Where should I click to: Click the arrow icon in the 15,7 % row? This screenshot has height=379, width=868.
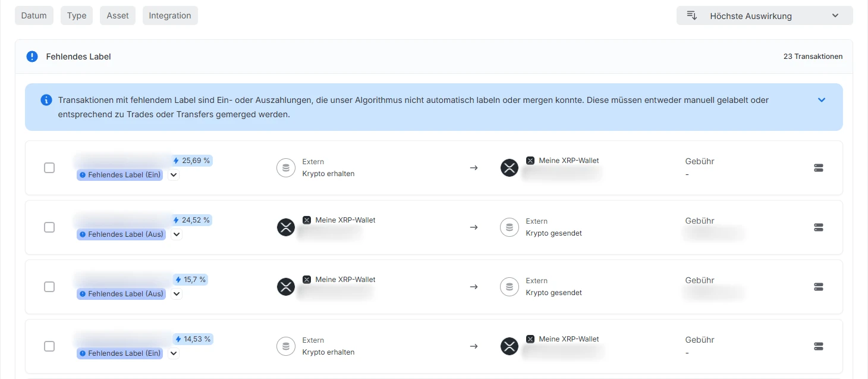pos(474,287)
